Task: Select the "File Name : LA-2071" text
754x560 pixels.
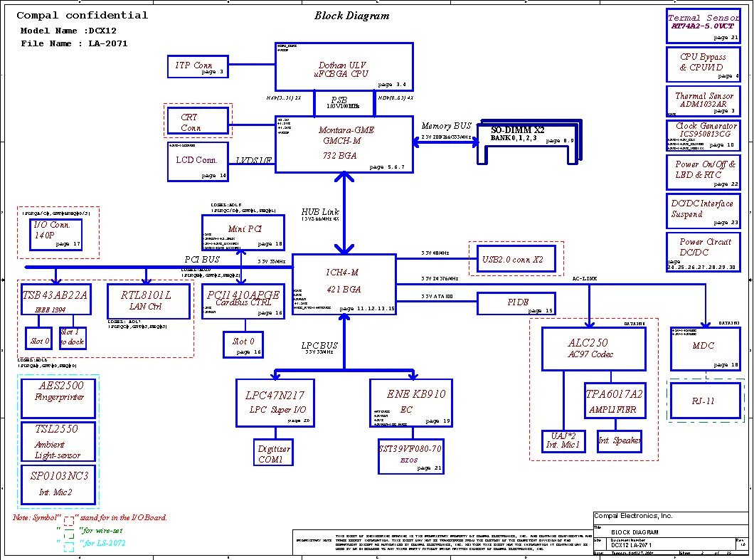Action: coord(74,44)
